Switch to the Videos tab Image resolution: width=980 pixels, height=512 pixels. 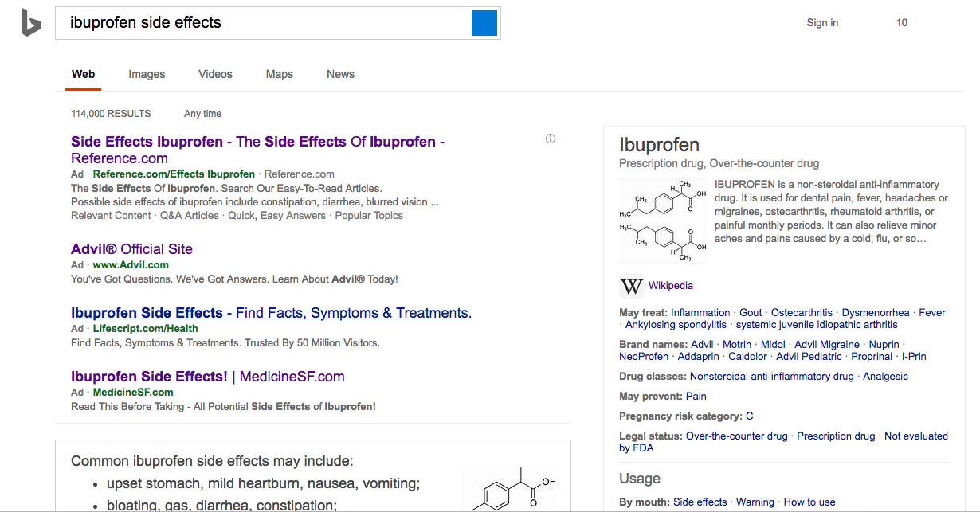pyautogui.click(x=214, y=74)
